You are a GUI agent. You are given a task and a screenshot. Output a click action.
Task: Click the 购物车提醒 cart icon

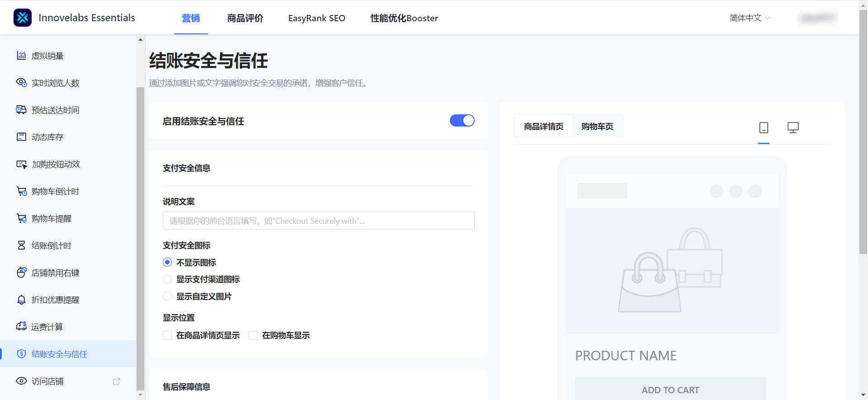pyautogui.click(x=21, y=218)
